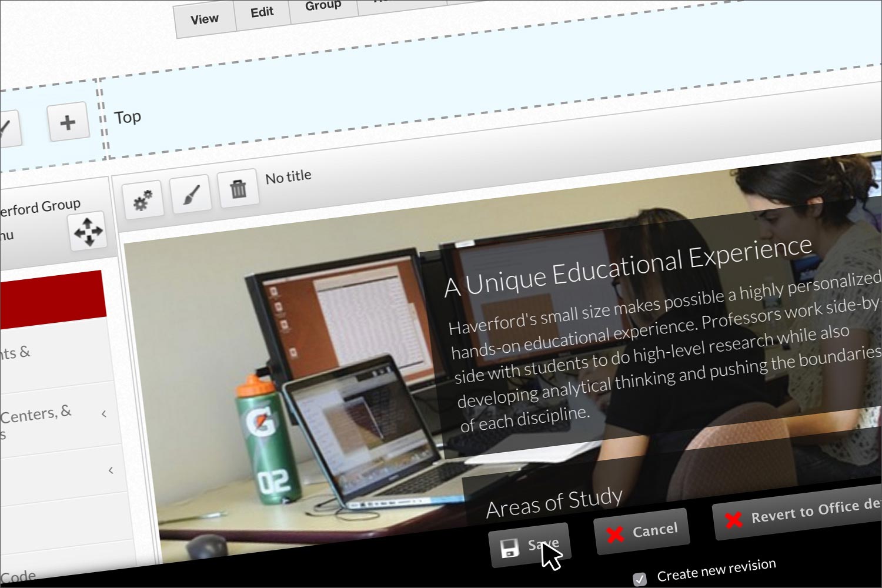This screenshot has height=588, width=882.
Task: Open the Group tab
Action: pyautogui.click(x=323, y=6)
